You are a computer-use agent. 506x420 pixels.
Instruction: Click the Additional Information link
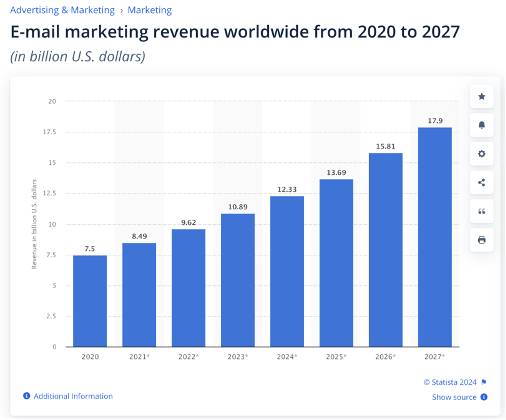click(x=73, y=396)
